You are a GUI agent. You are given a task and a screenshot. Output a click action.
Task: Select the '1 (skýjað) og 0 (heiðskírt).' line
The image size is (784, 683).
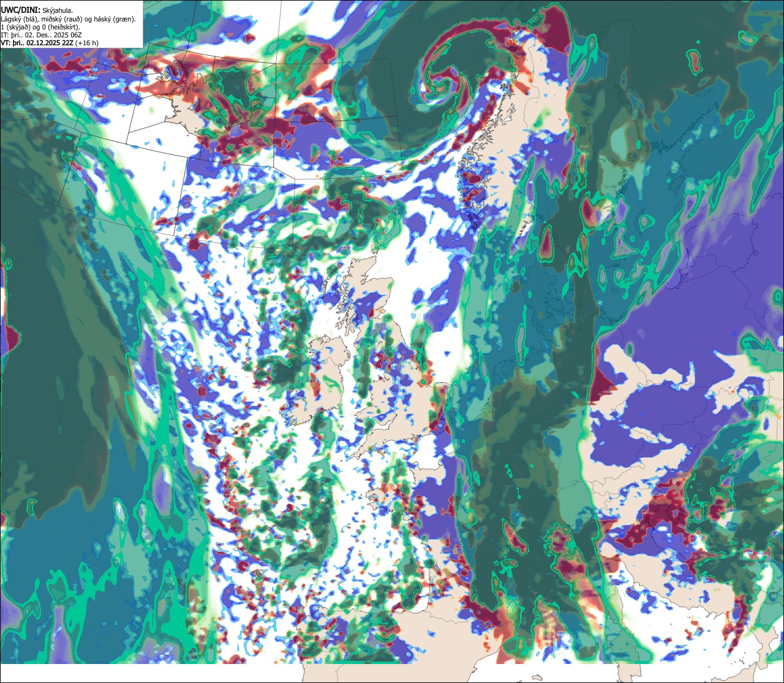pos(40,27)
